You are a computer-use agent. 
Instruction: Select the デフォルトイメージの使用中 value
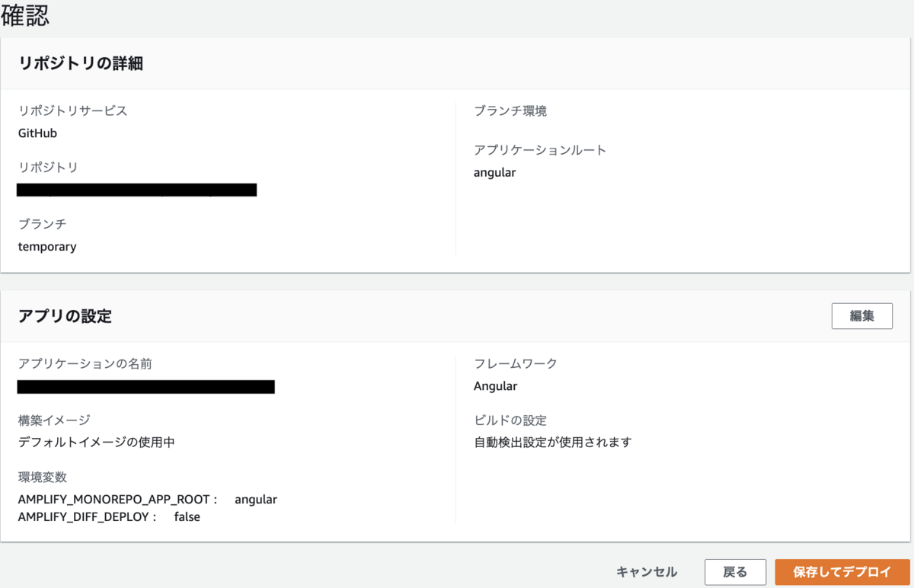97,442
